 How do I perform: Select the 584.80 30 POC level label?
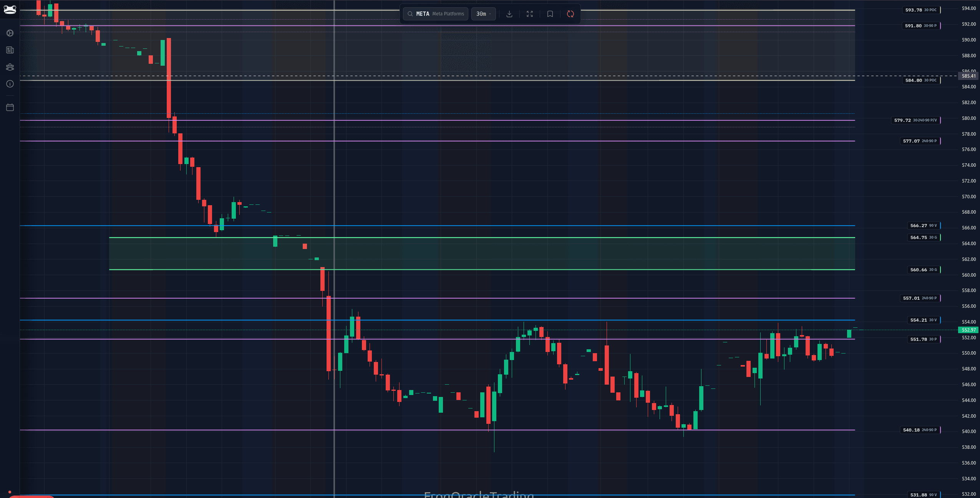[x=921, y=80]
